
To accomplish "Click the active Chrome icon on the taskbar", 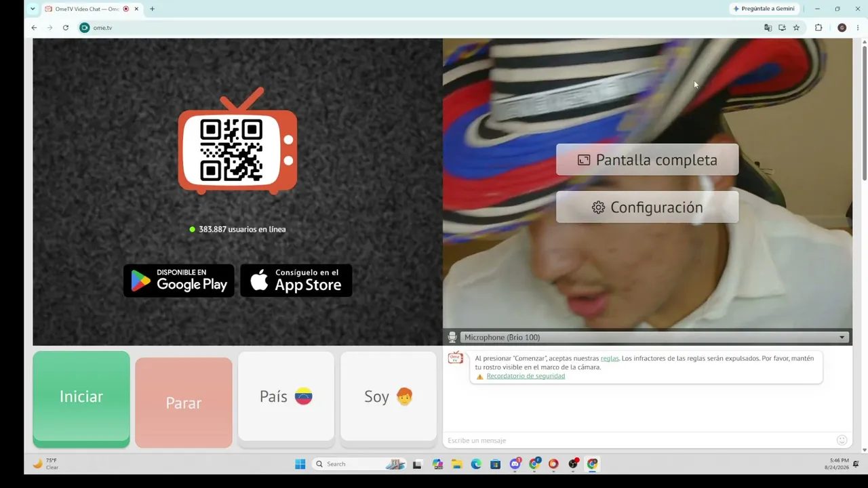I will click(593, 464).
